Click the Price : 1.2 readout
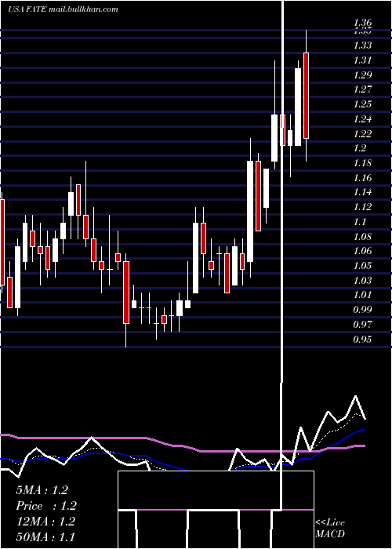Viewport: 392px width, 549px height. coord(46,506)
